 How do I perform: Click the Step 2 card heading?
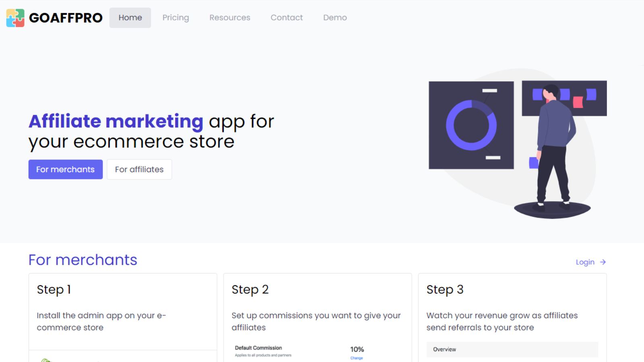[x=250, y=290]
